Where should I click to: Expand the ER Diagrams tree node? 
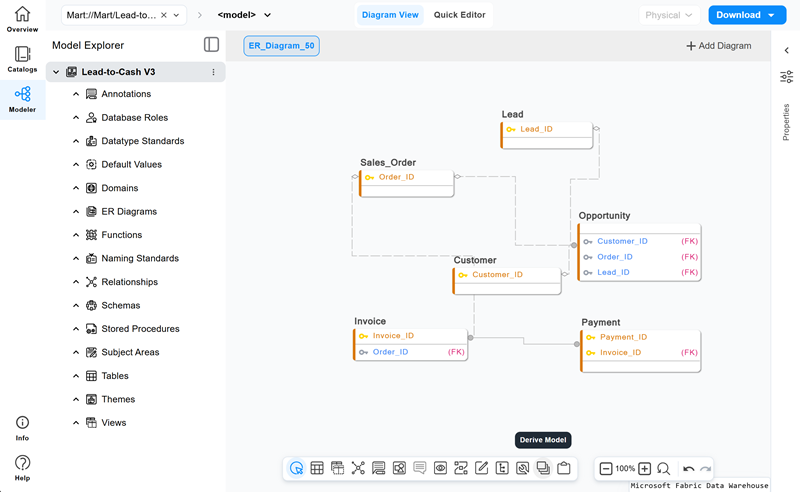point(76,211)
